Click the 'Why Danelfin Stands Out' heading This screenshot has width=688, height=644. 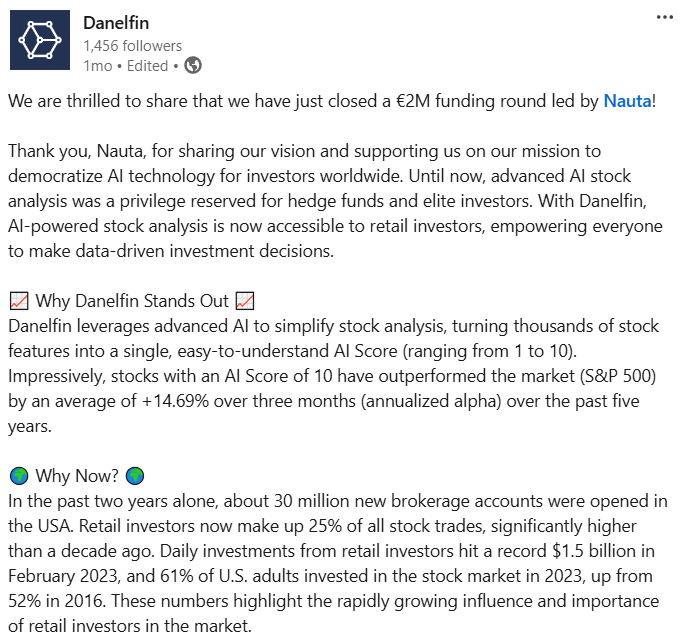(x=132, y=301)
